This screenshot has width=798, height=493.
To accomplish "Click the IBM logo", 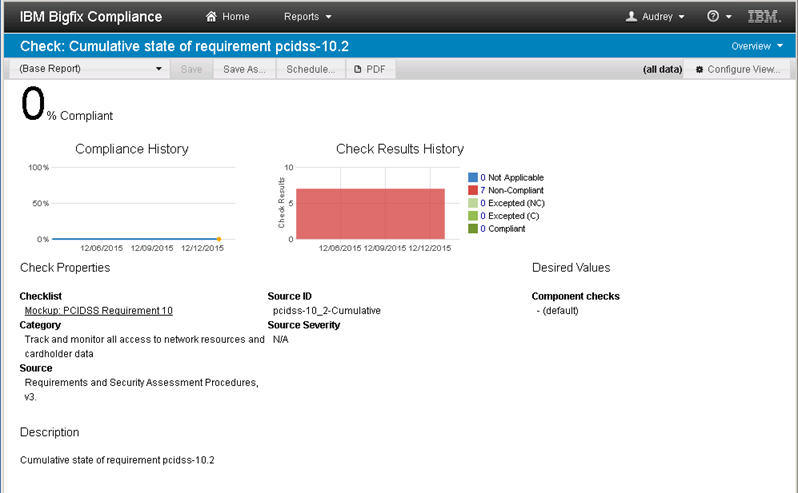I will pos(764,17).
